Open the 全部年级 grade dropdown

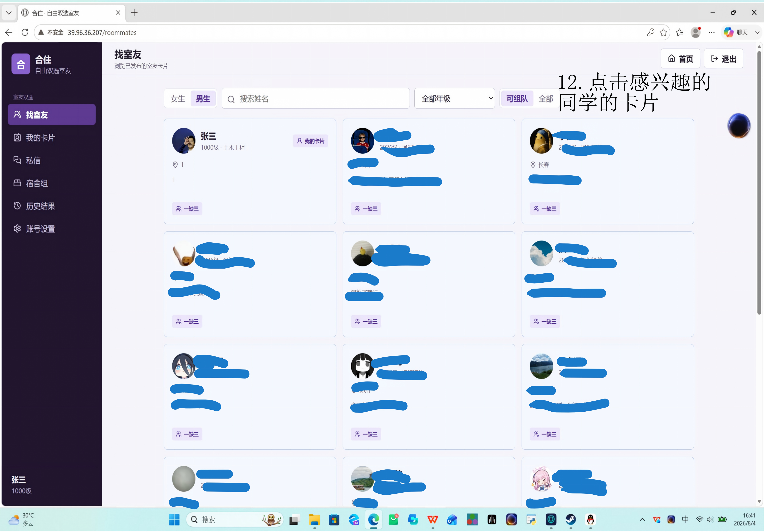[x=454, y=99]
